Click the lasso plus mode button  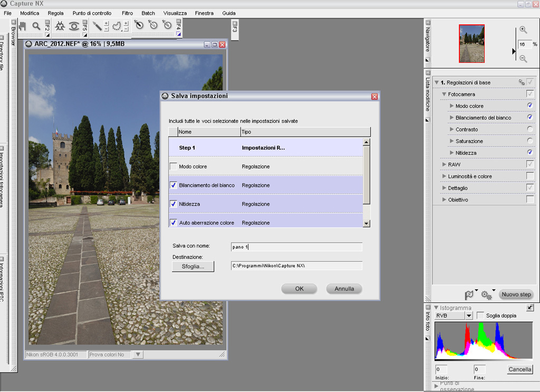[126, 23]
